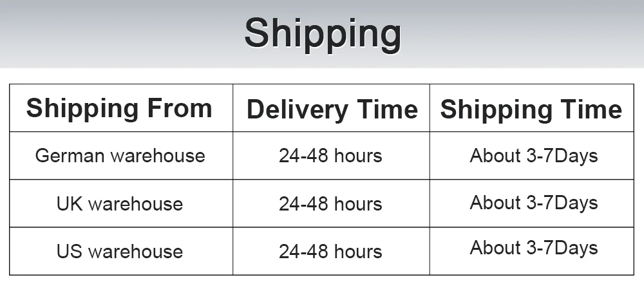Click About 3-7Days in US warehouse row
644x291 pixels.
533,249
